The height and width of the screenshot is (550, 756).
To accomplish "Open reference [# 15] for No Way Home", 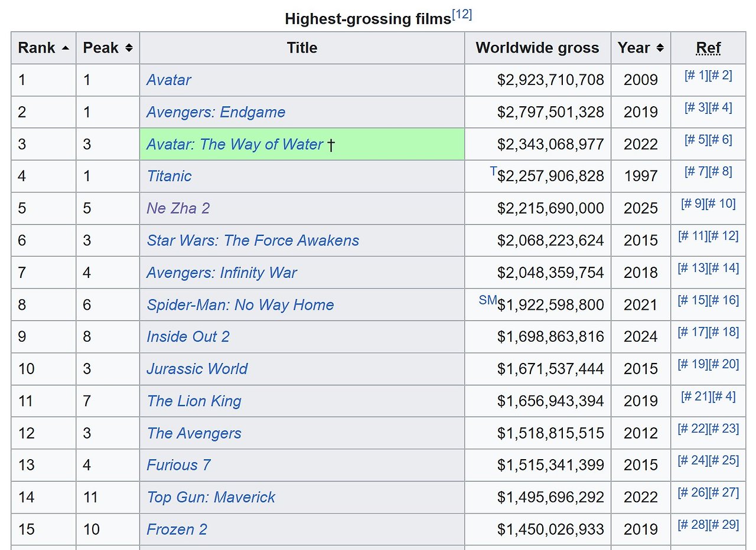I will pos(693,300).
